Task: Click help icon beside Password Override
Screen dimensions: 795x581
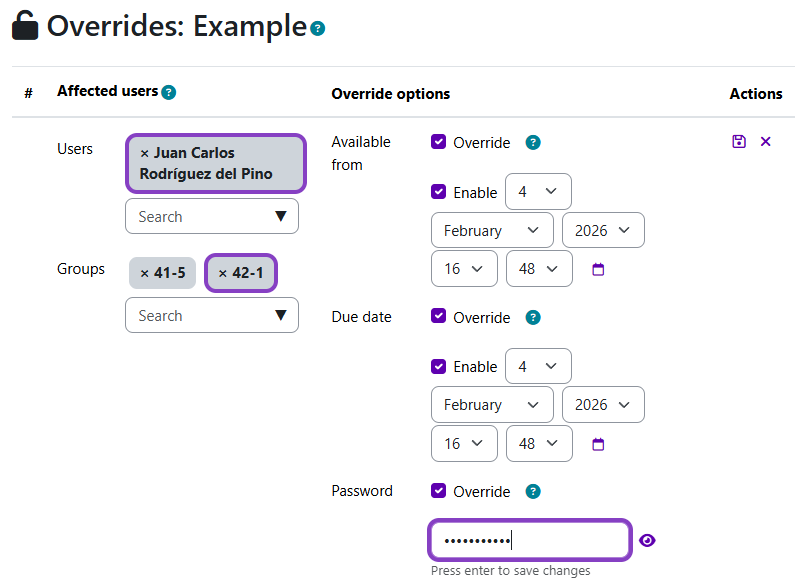Action: 533,492
